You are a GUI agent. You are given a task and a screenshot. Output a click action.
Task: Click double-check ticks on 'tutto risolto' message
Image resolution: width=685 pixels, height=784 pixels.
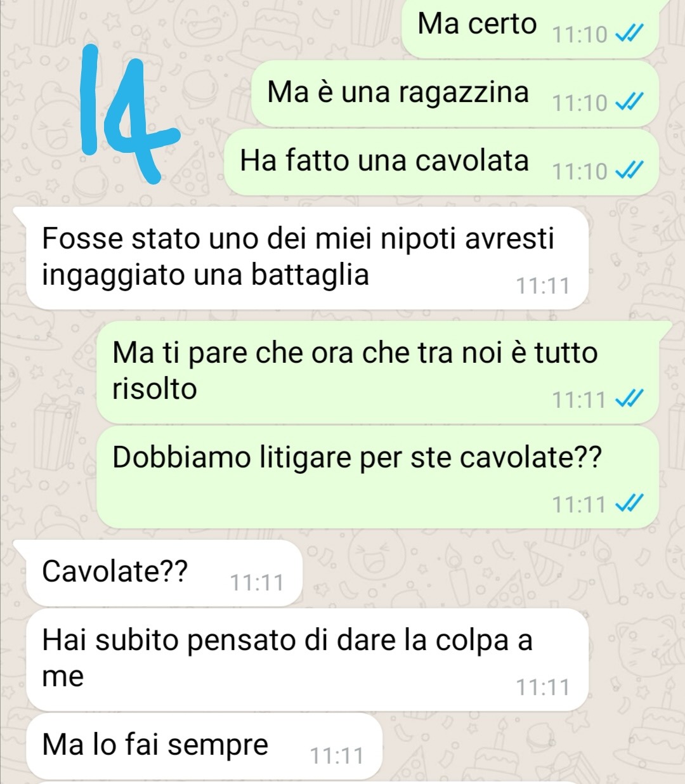(630, 400)
